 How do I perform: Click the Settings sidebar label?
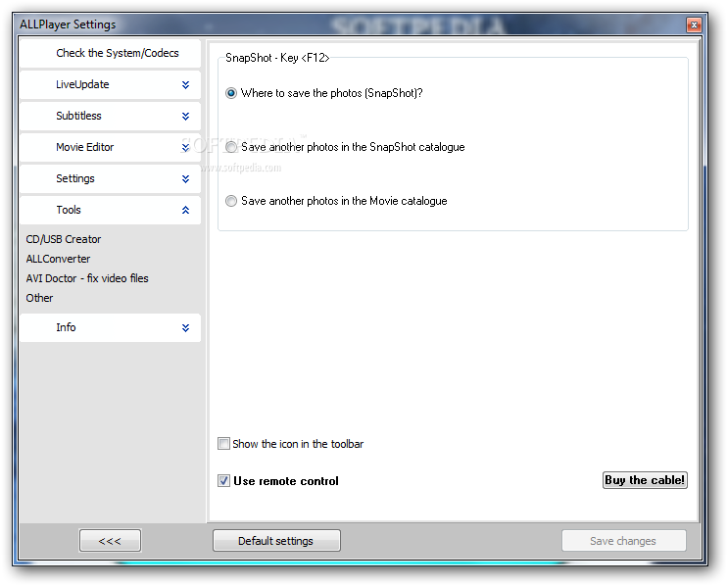[75, 178]
